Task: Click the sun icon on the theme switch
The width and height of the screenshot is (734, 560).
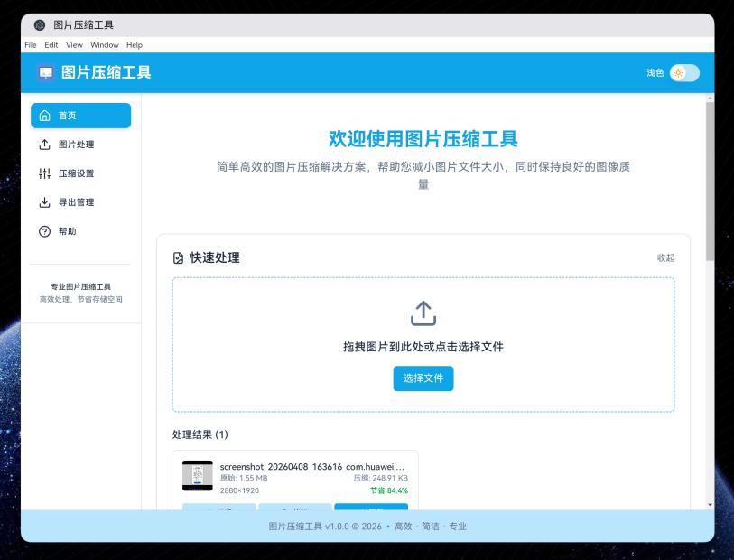Action: pos(678,73)
